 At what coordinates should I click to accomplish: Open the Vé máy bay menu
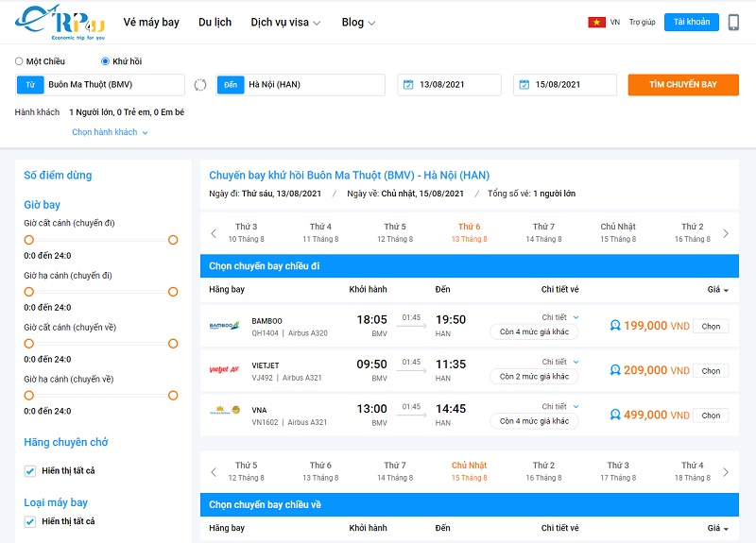click(151, 23)
